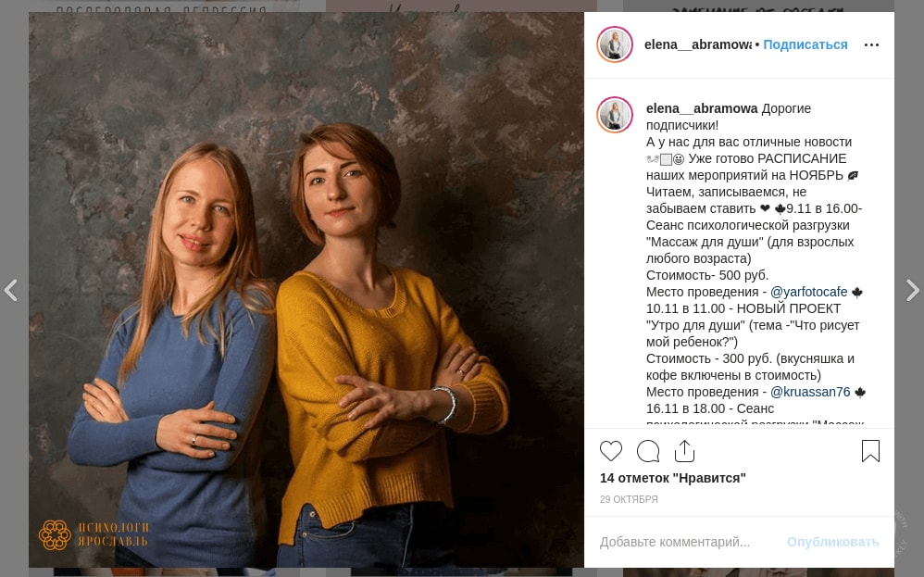
Task: Open the @kruassan76 mention link
Action: [x=810, y=392]
